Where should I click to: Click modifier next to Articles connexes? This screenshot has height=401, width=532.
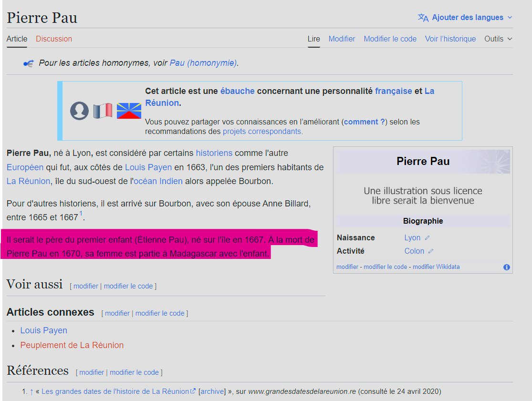[117, 314]
